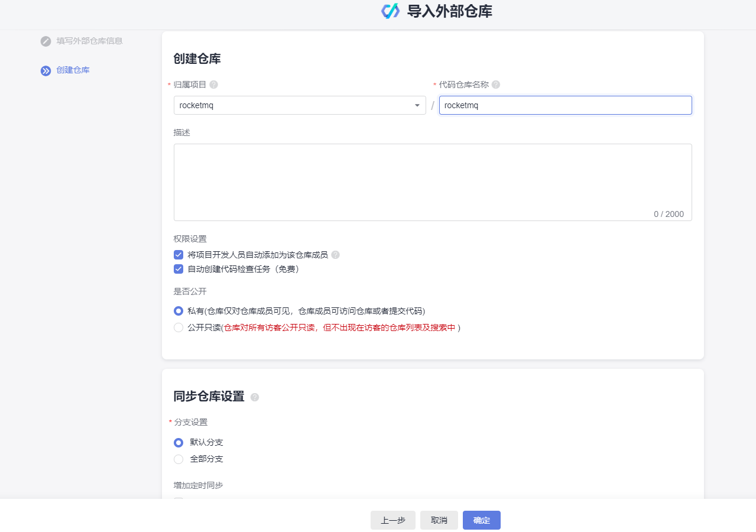The image size is (756, 532).
Task: Click the pencil icon beside 填写外部仓库信息
Action: [x=46, y=41]
